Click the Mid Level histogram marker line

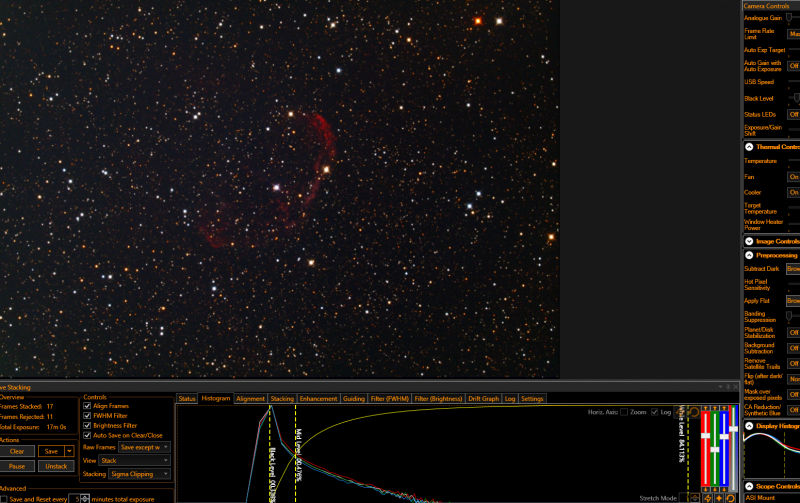[x=296, y=453]
